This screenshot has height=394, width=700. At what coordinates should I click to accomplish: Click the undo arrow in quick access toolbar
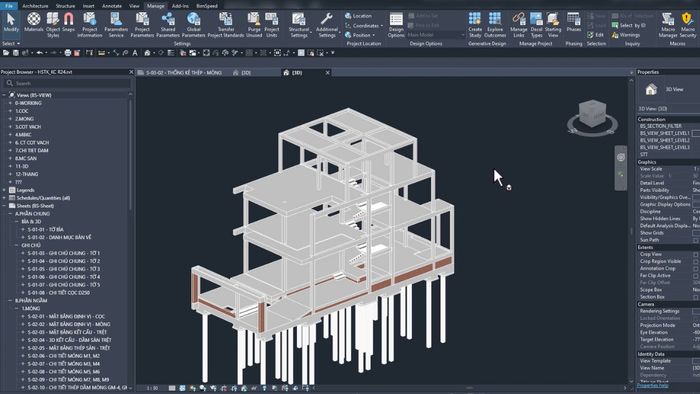point(40,53)
